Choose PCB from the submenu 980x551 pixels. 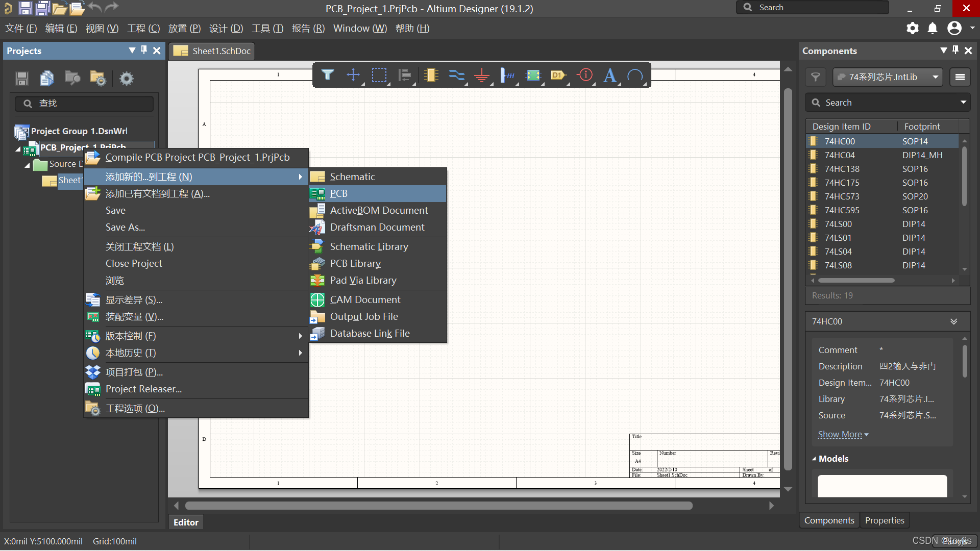tap(338, 193)
